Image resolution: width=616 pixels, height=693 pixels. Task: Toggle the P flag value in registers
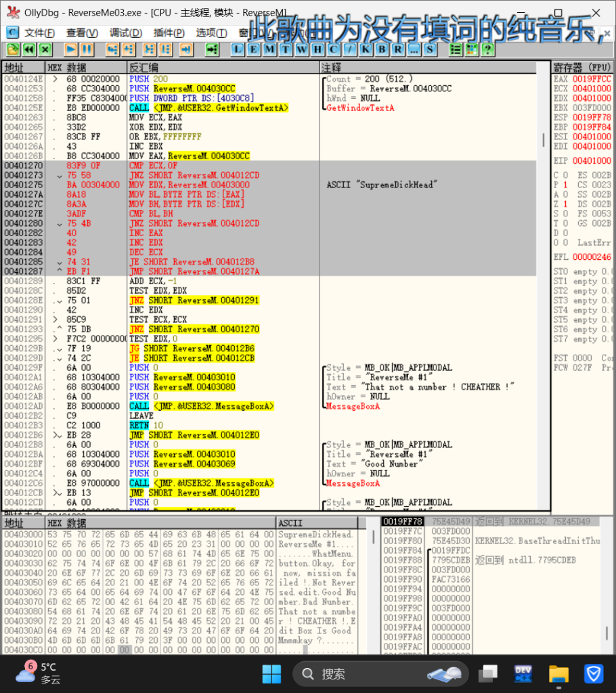tap(565, 185)
